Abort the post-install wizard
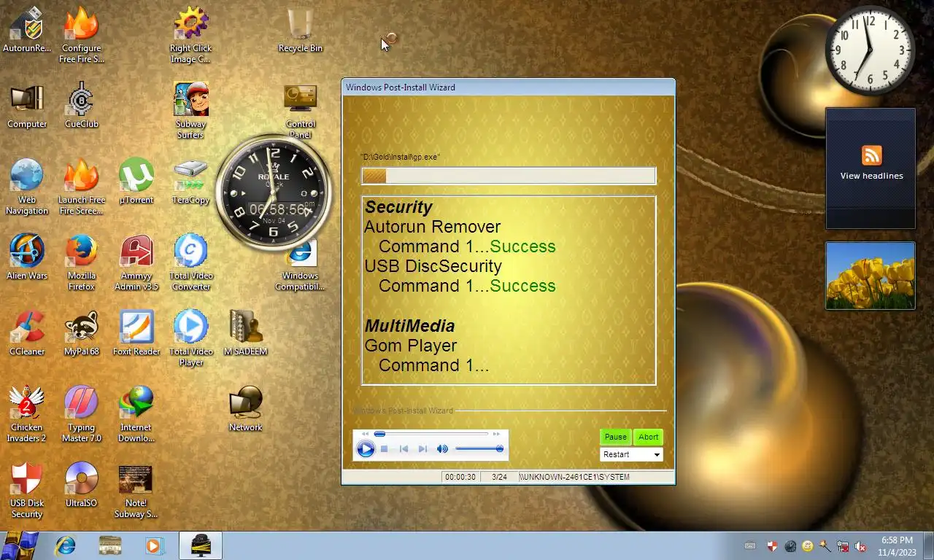 click(x=648, y=437)
